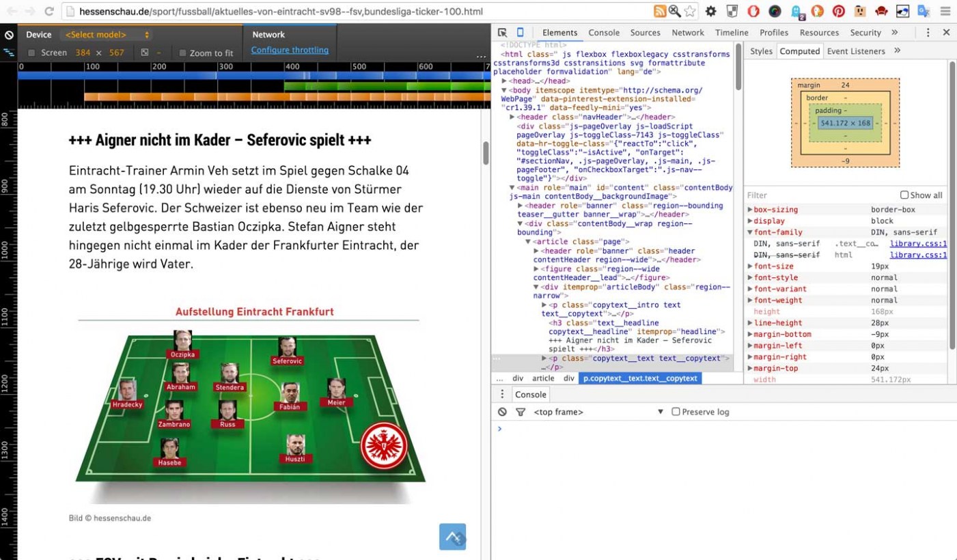Click the red Opera-style extension icon

tap(753, 11)
